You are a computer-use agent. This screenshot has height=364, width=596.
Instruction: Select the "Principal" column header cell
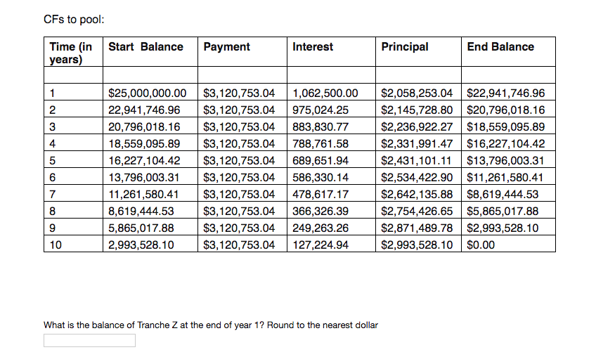pyautogui.click(x=405, y=47)
